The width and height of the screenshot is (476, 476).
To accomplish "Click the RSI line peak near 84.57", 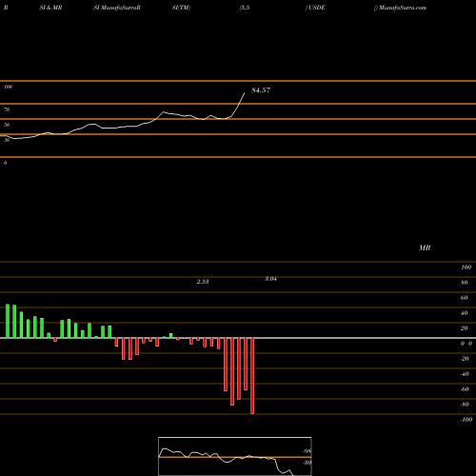I will 245,93.
